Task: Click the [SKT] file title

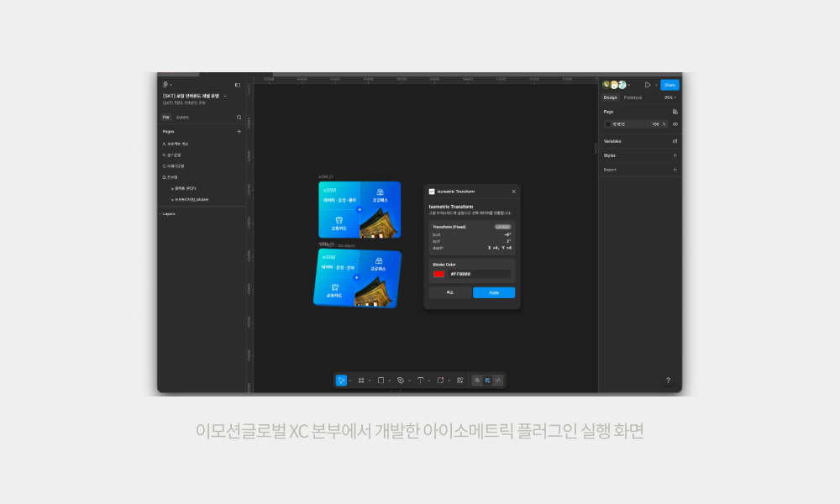Action: tap(191, 96)
